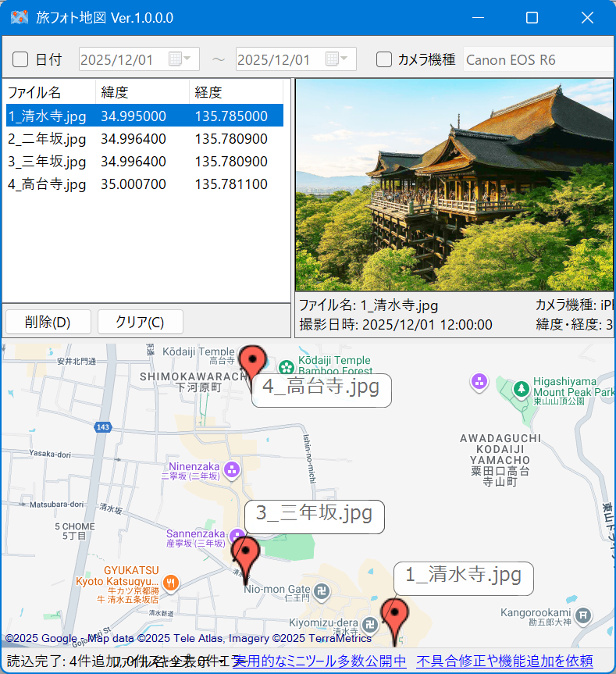Click longitude 135.781100 in the 4_高台寺 row
Screen dimensions: 616x674
(231, 184)
